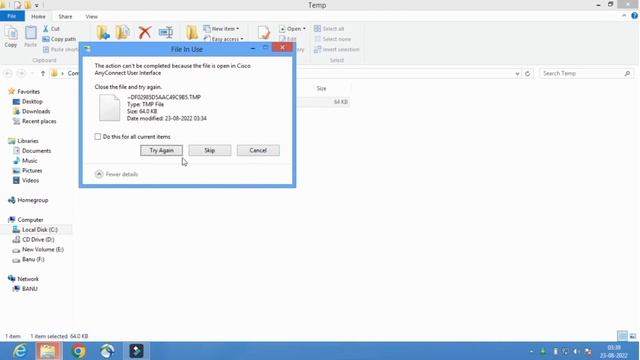Go back with the Back arrow
This screenshot has height=360, width=640.
click(8, 73)
